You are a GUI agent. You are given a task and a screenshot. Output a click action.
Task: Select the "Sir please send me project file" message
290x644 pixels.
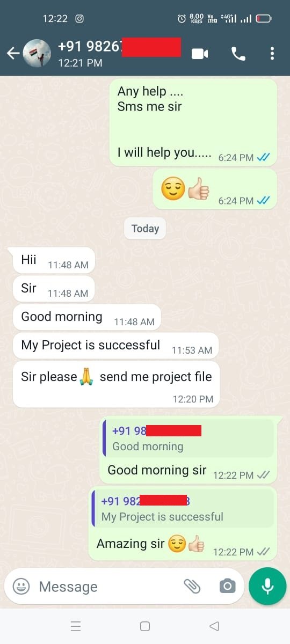[x=116, y=384]
